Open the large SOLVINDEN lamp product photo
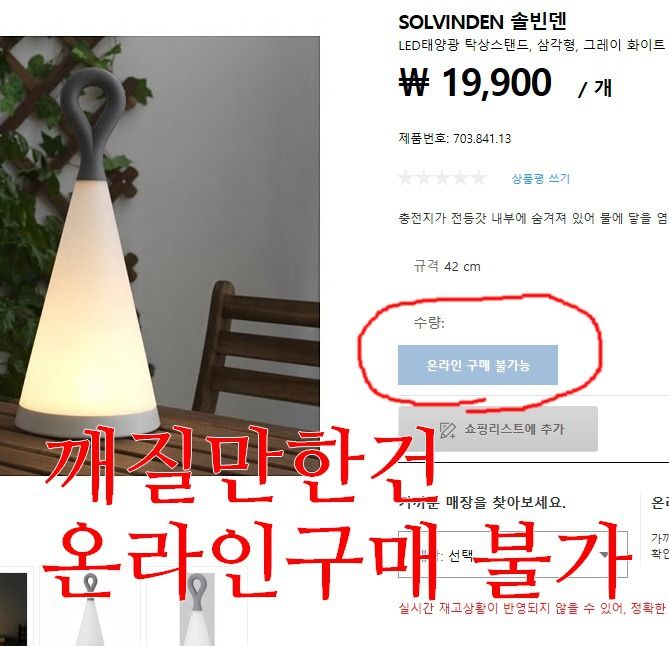669x646 pixels. coord(160,256)
